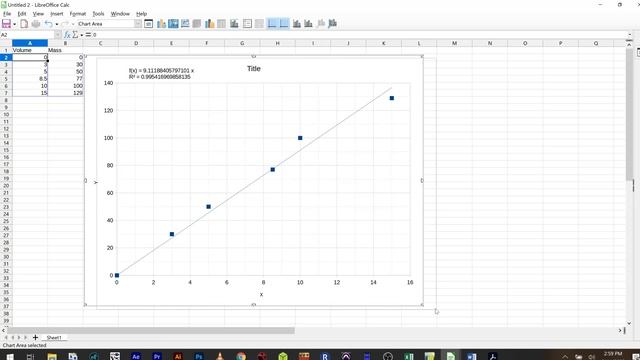The width and height of the screenshot is (640, 360).
Task: Select the cell containing 8.5
Action: tap(30, 79)
